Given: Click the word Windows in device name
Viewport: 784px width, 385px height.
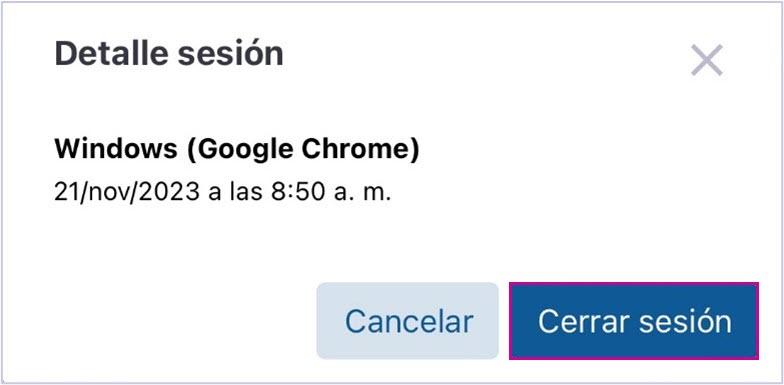Looking at the screenshot, I should (116, 149).
